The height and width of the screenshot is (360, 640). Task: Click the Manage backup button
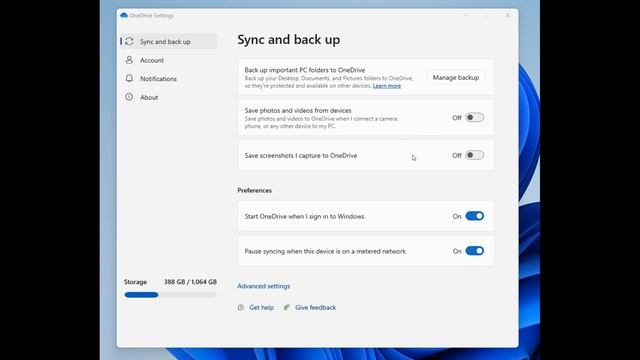click(x=456, y=78)
